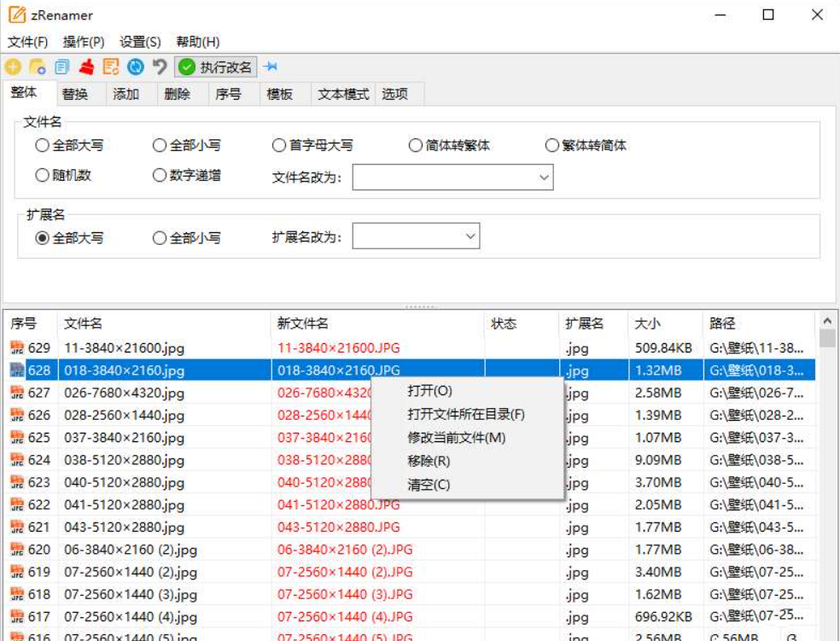
Task: Click the 大小 column header
Action: pyautogui.click(x=648, y=323)
